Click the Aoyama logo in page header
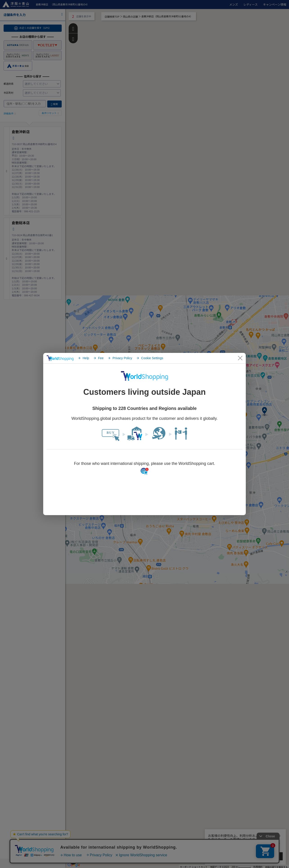The height and width of the screenshot is (868, 289). click(x=16, y=4)
